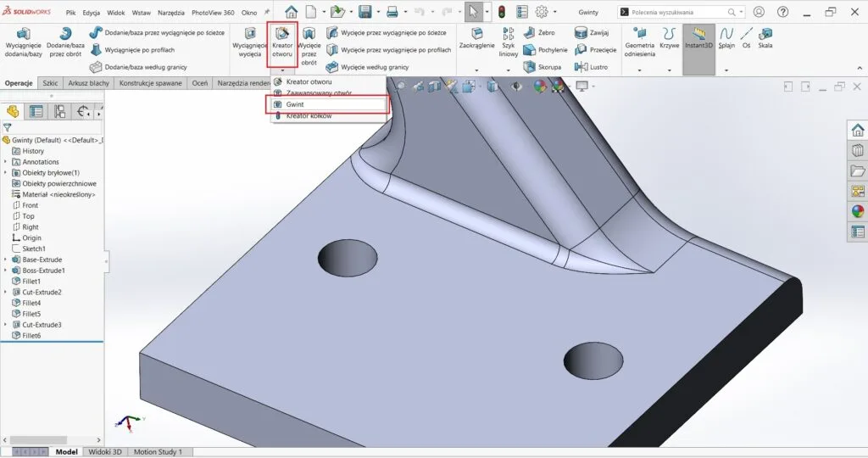Select Kreator otworu in dropdown list
Screen dimensions: 868x458
point(329,81)
